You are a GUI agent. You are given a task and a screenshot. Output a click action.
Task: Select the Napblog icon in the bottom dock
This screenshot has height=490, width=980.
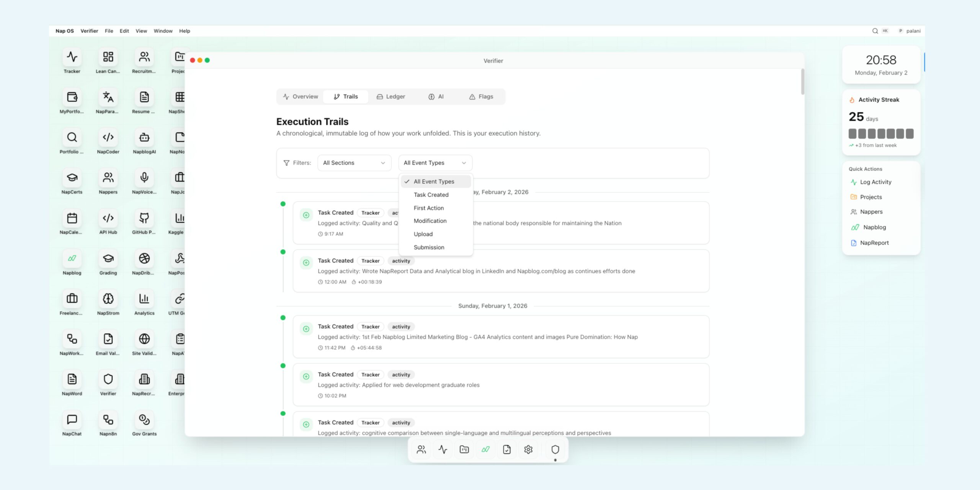[485, 449]
